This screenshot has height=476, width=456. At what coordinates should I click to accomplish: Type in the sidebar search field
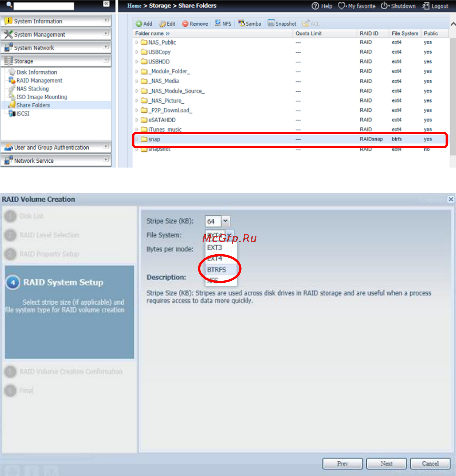pyautogui.click(x=44, y=6)
